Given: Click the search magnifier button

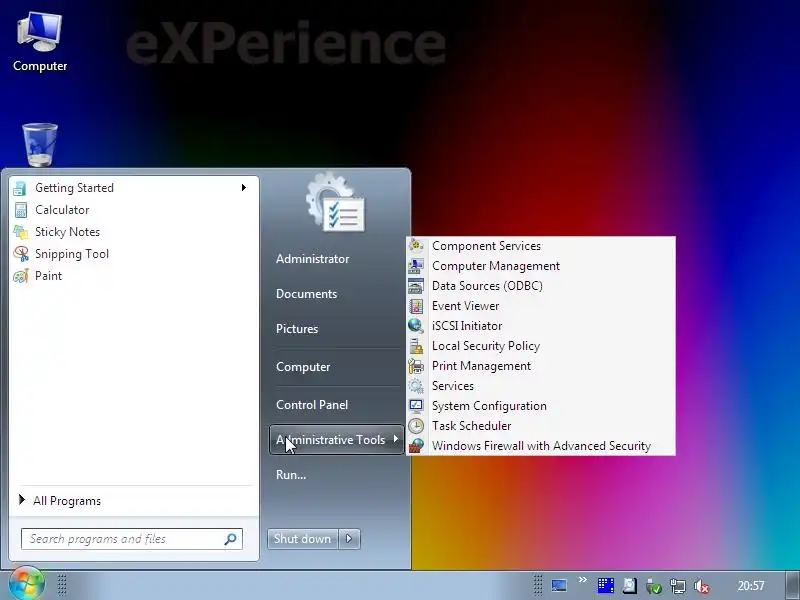Looking at the screenshot, I should point(230,539).
